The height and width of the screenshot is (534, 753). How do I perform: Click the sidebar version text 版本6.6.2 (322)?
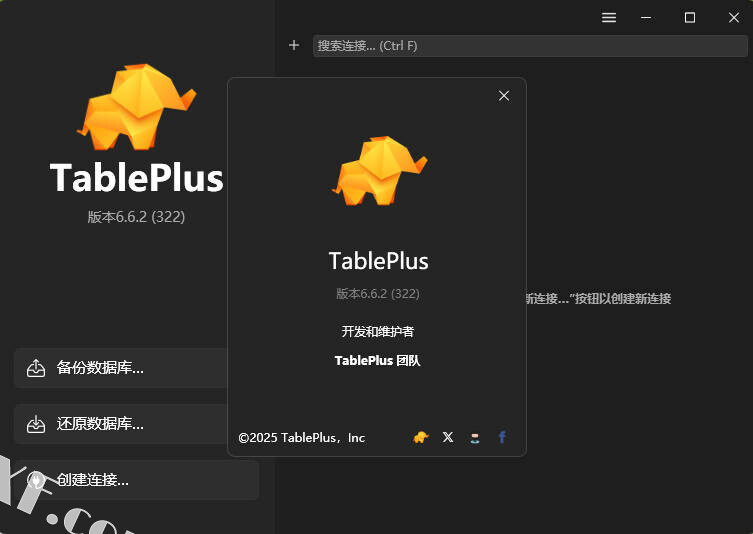coord(136,217)
